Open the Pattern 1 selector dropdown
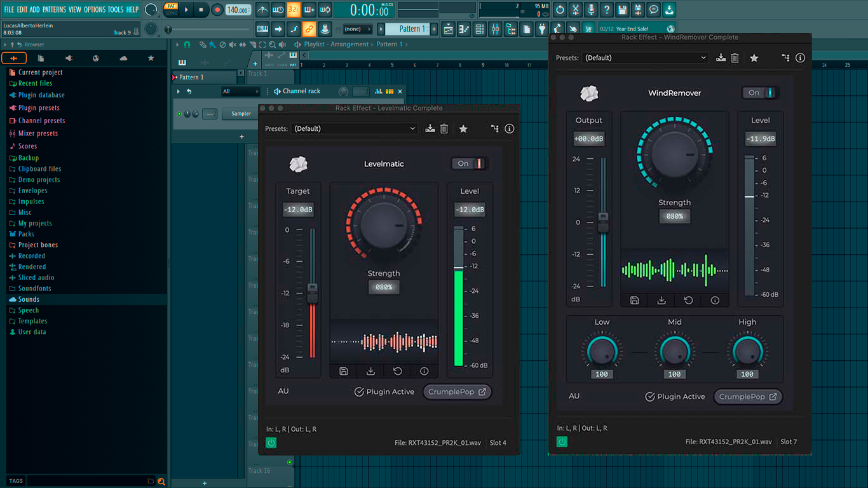Image resolution: width=868 pixels, height=488 pixels. coord(409,29)
